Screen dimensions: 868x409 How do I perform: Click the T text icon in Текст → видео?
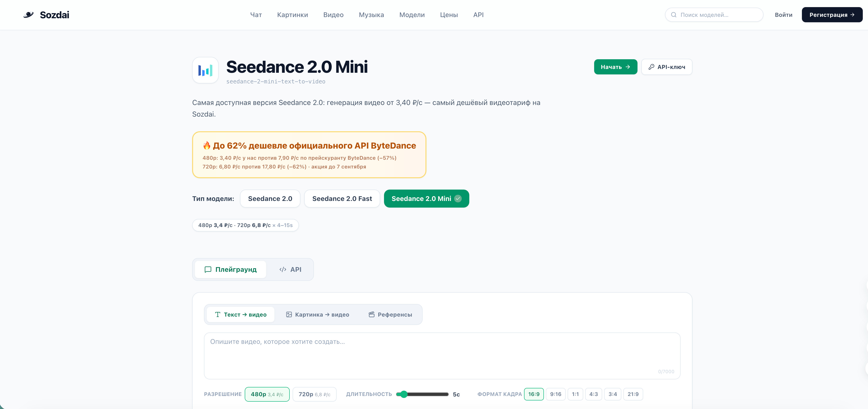point(218,315)
